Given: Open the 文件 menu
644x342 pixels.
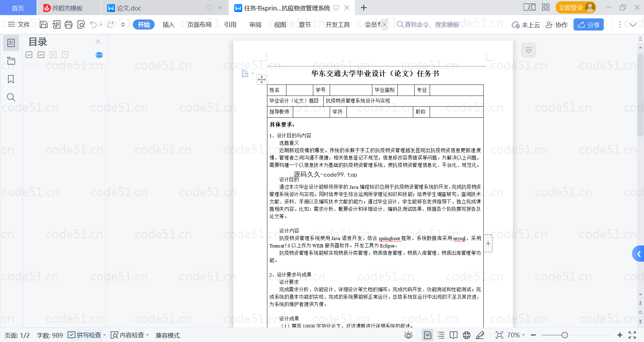Looking at the screenshot, I should (19, 24).
